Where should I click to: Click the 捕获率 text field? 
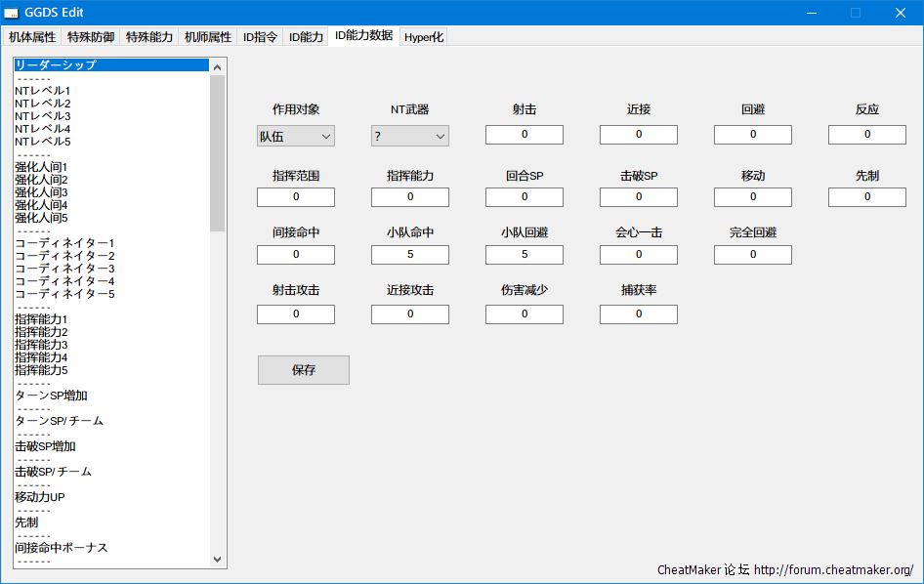[639, 314]
